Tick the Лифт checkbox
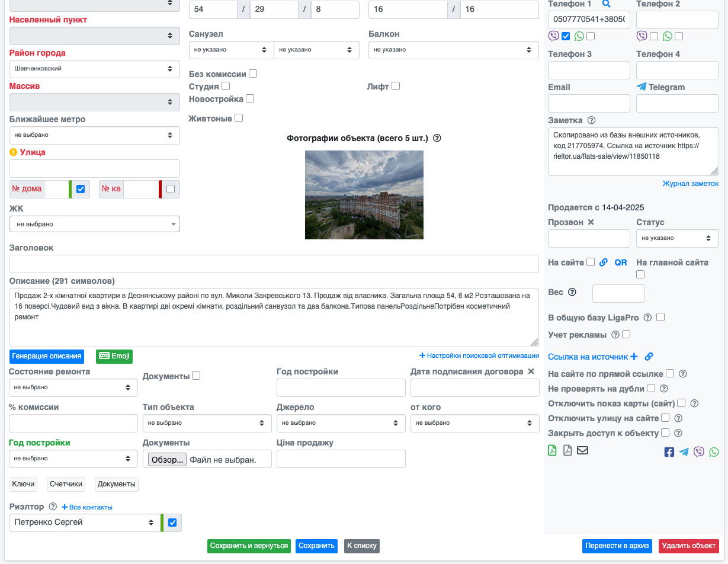 point(396,86)
